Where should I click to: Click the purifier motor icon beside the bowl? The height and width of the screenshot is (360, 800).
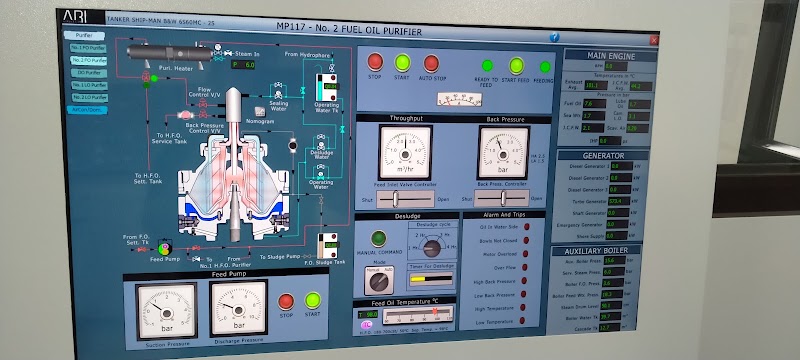[293, 146]
